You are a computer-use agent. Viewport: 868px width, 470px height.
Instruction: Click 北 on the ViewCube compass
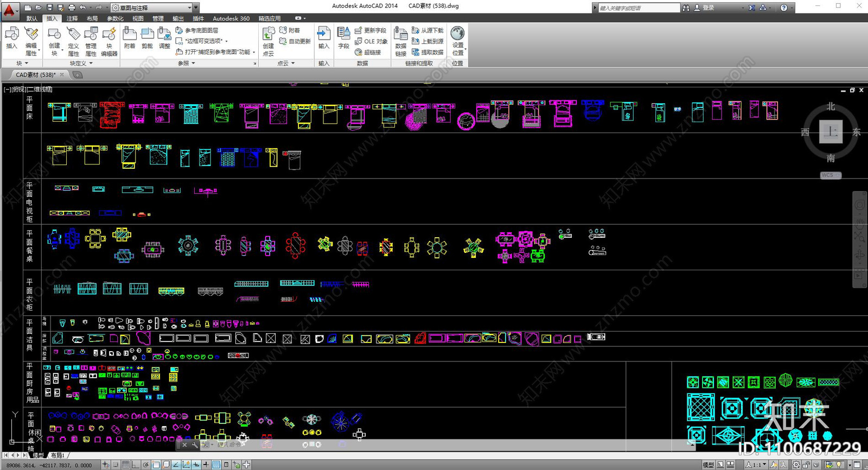tap(831, 106)
